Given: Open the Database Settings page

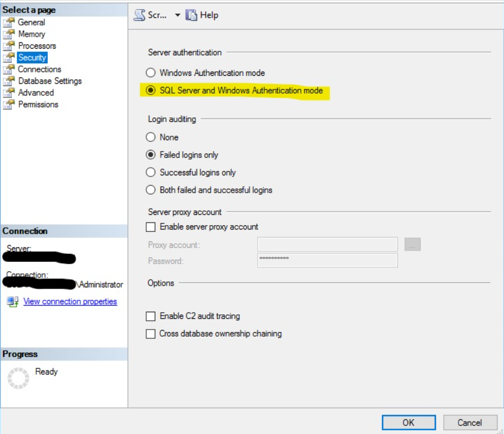Looking at the screenshot, I should [50, 81].
